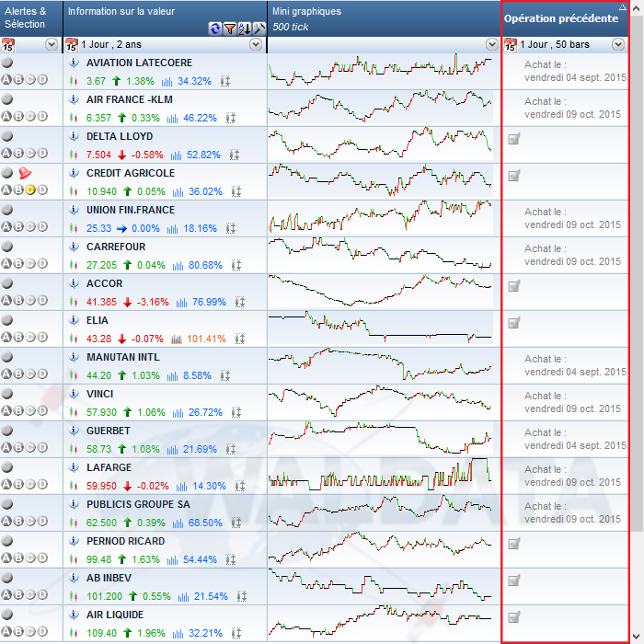Toggle the gray selection dot for AIR LIQUIDE

[x=7, y=615]
